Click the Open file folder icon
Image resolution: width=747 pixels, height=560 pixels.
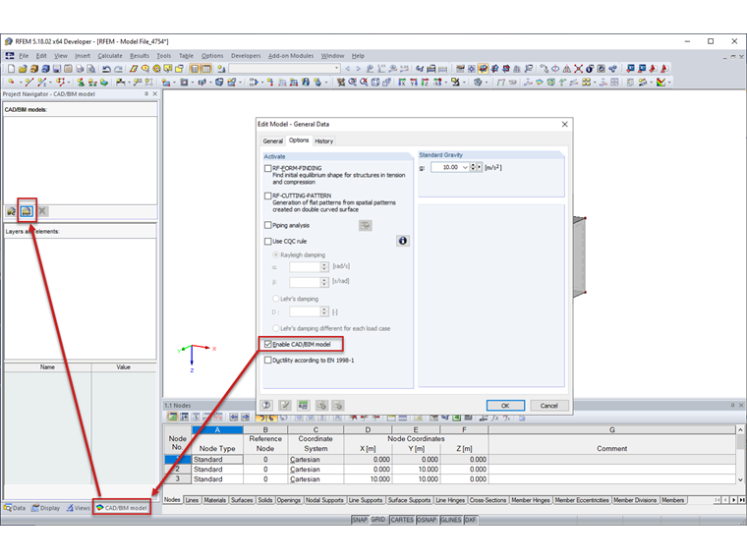pyautogui.click(x=23, y=69)
